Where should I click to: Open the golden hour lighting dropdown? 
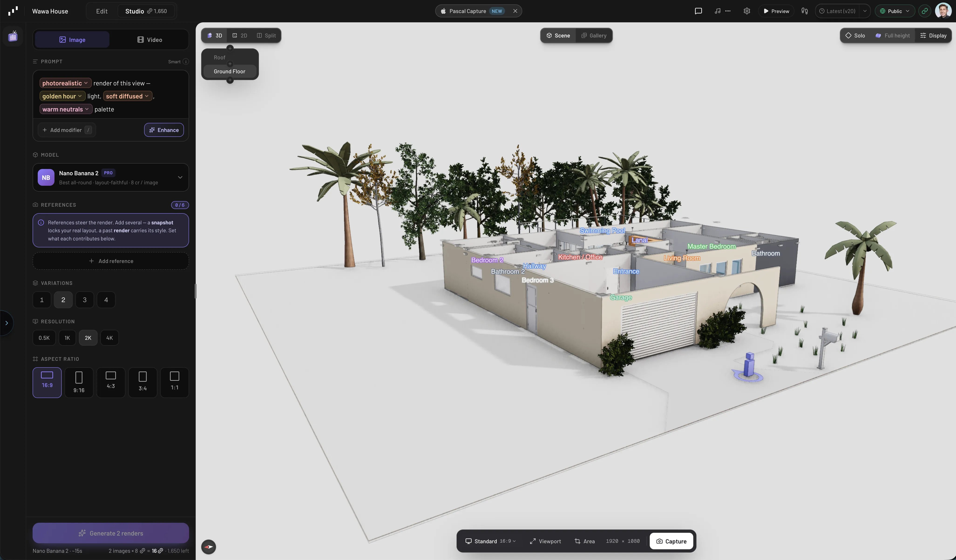[x=62, y=96]
